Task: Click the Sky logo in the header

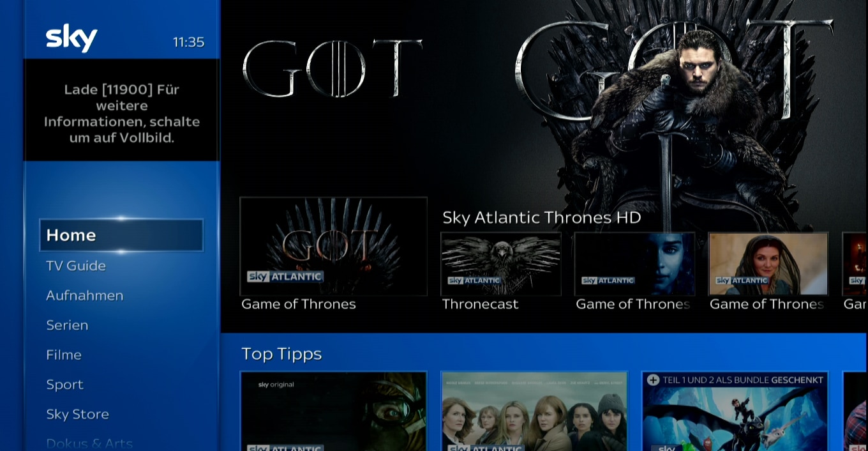Action: pos(71,38)
